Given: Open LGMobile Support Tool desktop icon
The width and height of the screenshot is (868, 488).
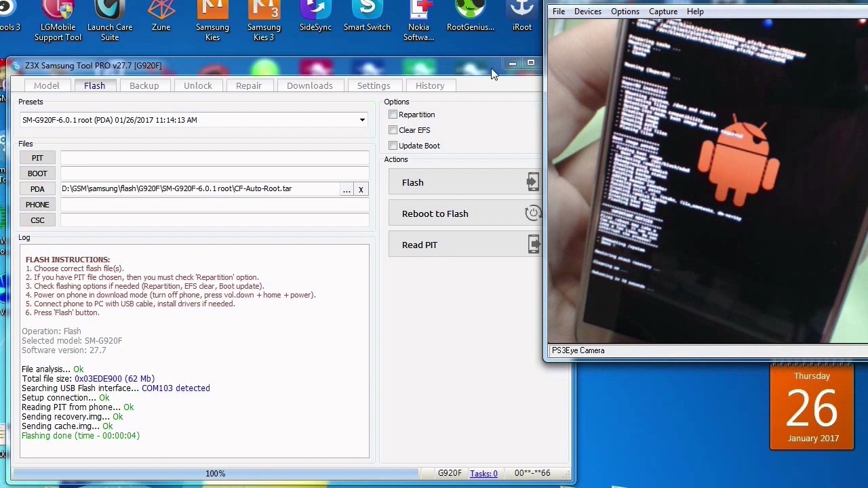Looking at the screenshot, I should 58,21.
